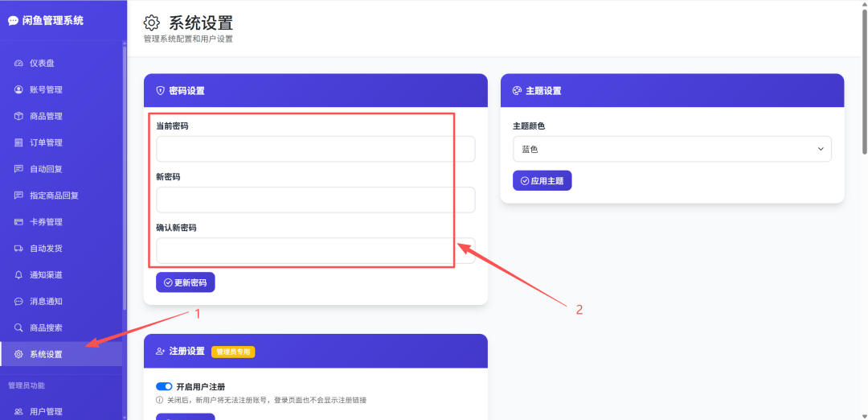Click the dashboard gauge icon beside 仪表盘

(18, 64)
